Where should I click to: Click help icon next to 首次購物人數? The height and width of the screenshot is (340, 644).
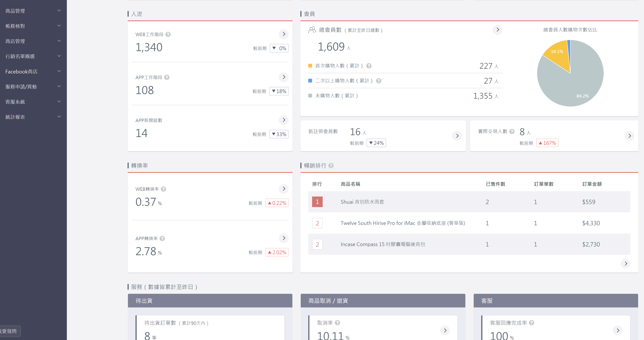tap(368, 66)
